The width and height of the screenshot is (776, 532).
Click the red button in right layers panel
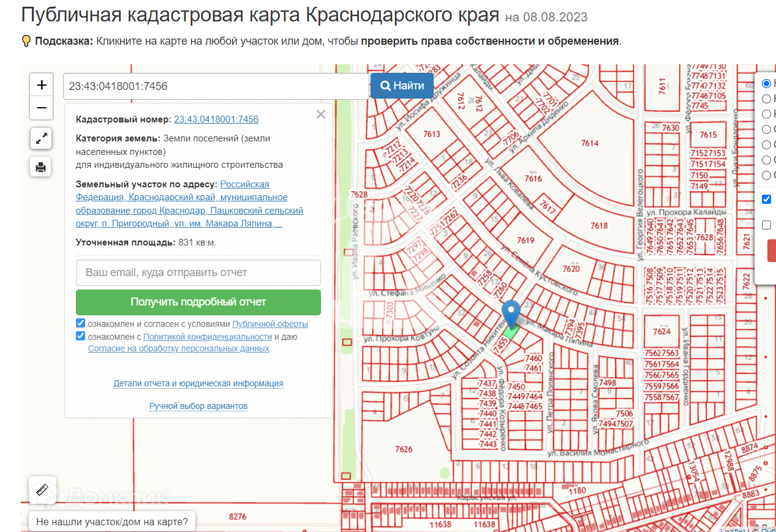772,250
